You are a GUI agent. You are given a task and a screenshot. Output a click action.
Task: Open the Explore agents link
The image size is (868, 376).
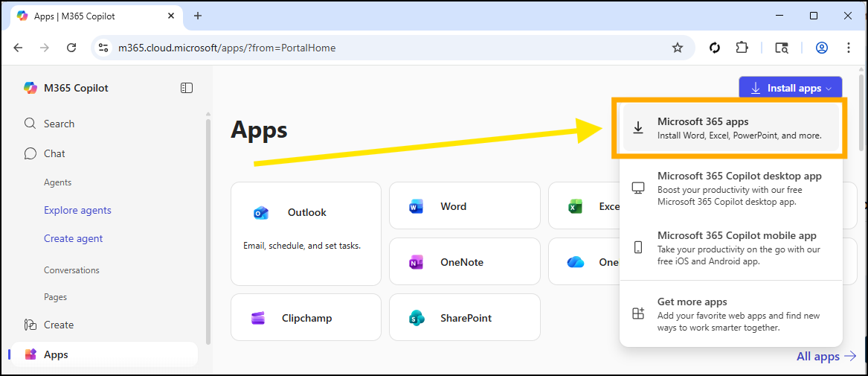77,211
